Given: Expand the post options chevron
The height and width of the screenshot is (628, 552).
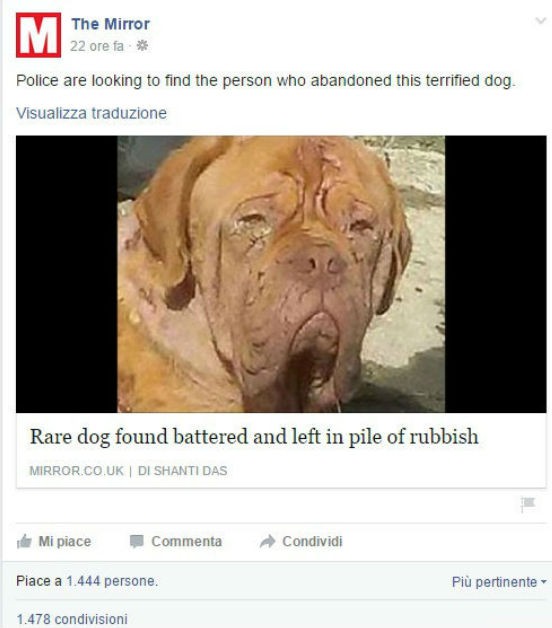Looking at the screenshot, I should point(540,20).
